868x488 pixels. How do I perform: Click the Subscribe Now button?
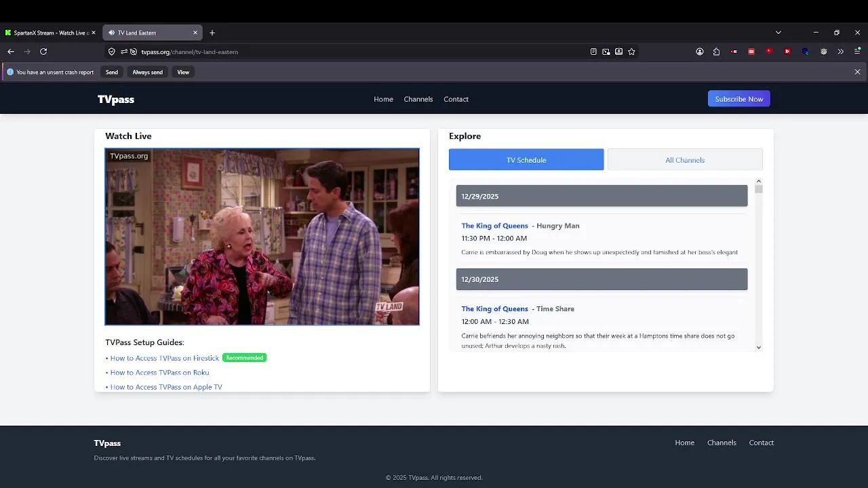point(739,99)
